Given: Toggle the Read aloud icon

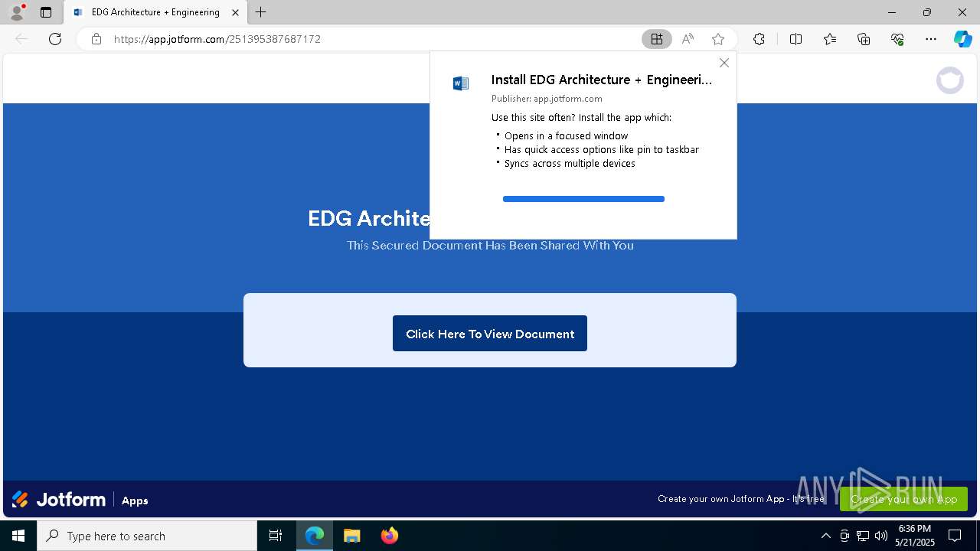Looking at the screenshot, I should point(688,39).
